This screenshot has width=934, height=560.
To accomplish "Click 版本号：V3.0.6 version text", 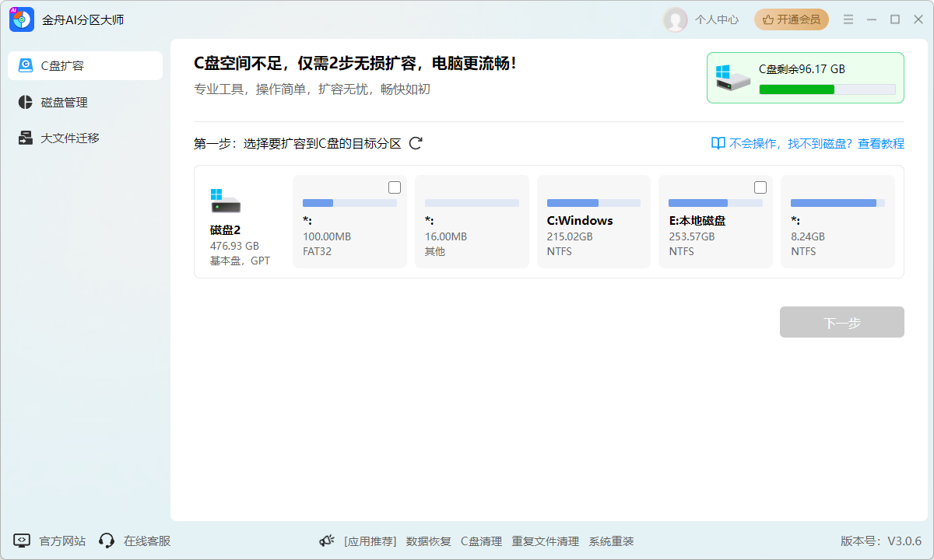I will (x=881, y=541).
